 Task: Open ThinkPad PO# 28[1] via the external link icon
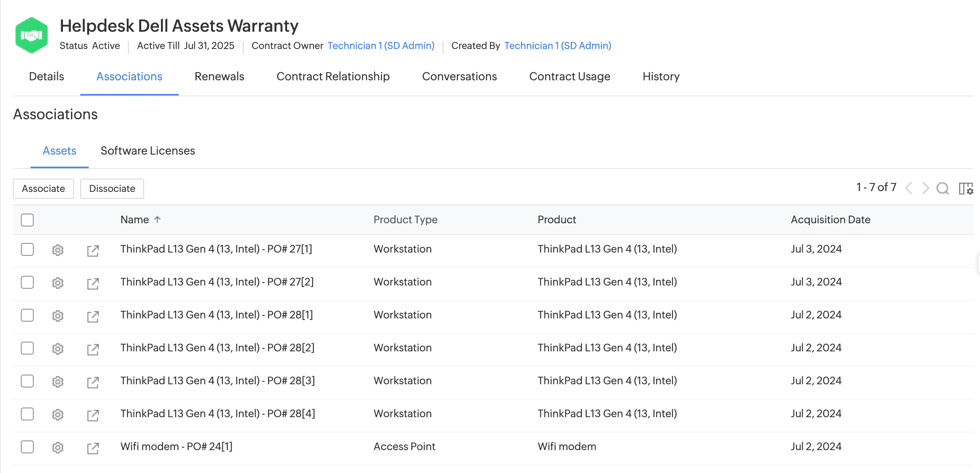[x=93, y=316]
